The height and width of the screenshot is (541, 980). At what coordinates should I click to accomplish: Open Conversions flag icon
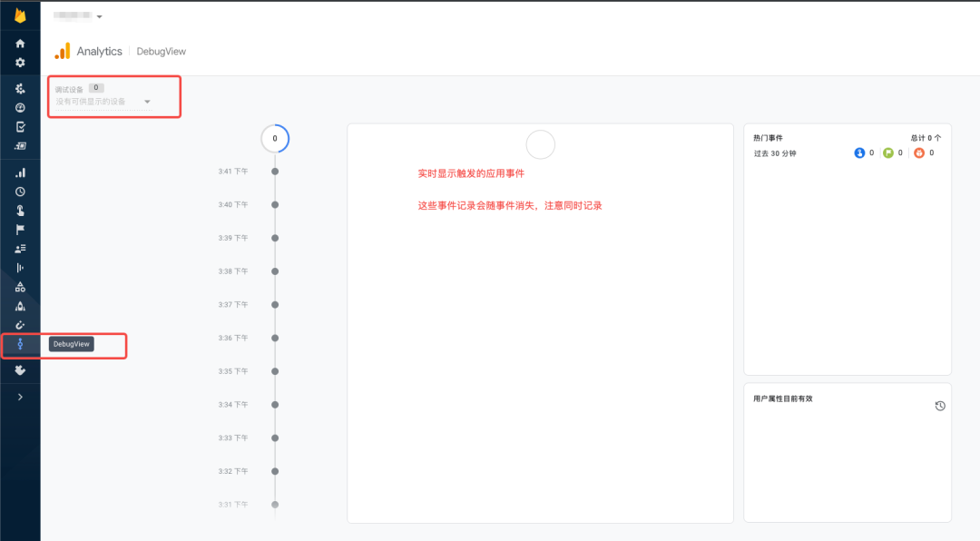point(20,230)
